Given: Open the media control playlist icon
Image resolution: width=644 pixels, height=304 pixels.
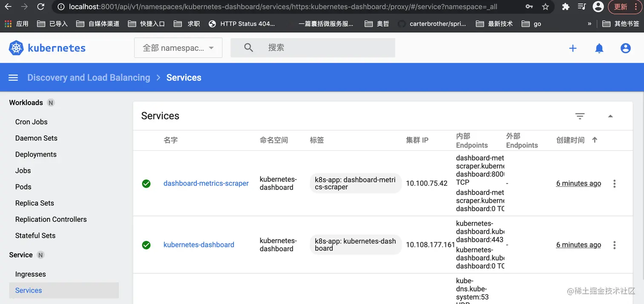Looking at the screenshot, I should click(582, 7).
